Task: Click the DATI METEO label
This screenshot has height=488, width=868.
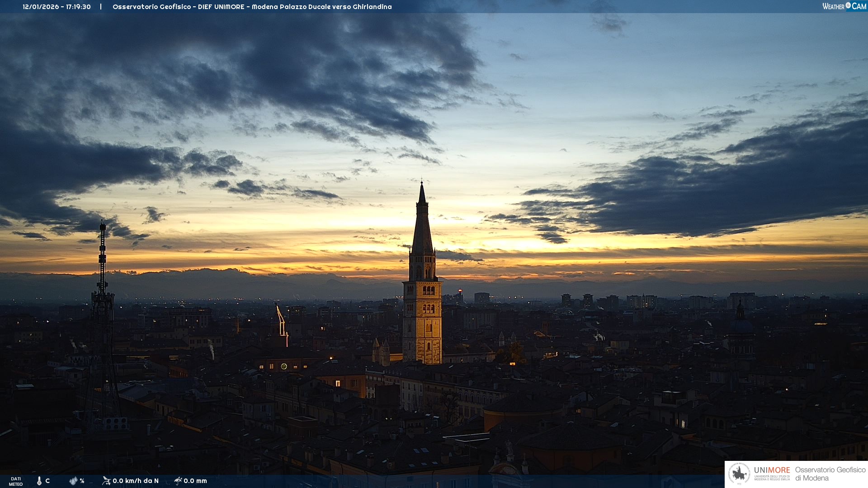Action: [16, 481]
